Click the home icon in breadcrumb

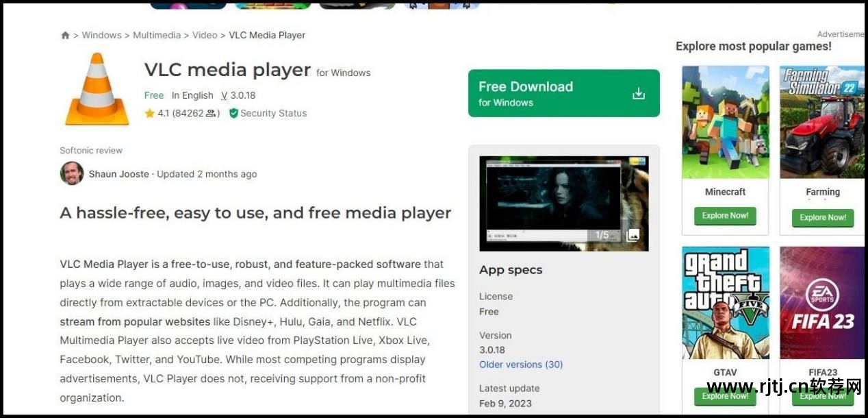65,35
